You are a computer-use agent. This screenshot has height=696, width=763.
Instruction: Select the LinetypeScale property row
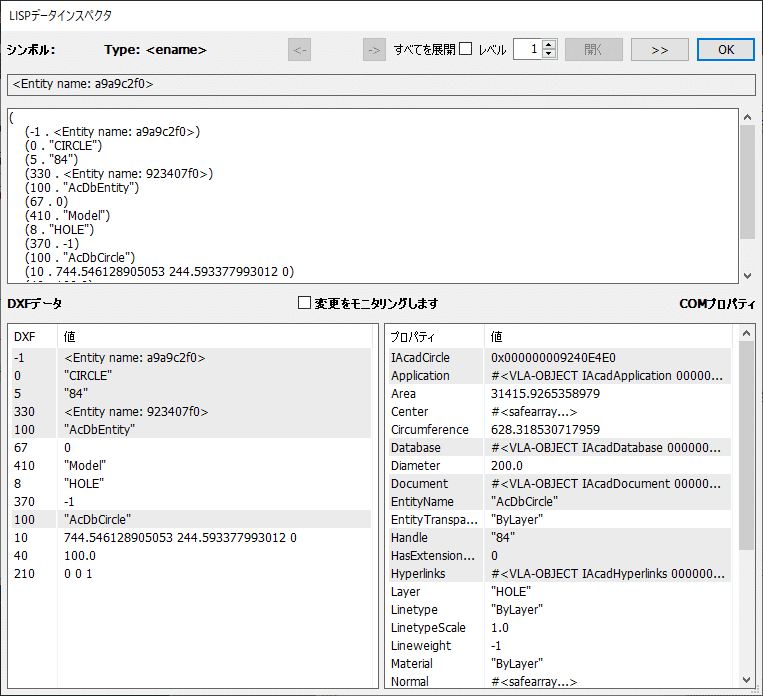click(560, 628)
